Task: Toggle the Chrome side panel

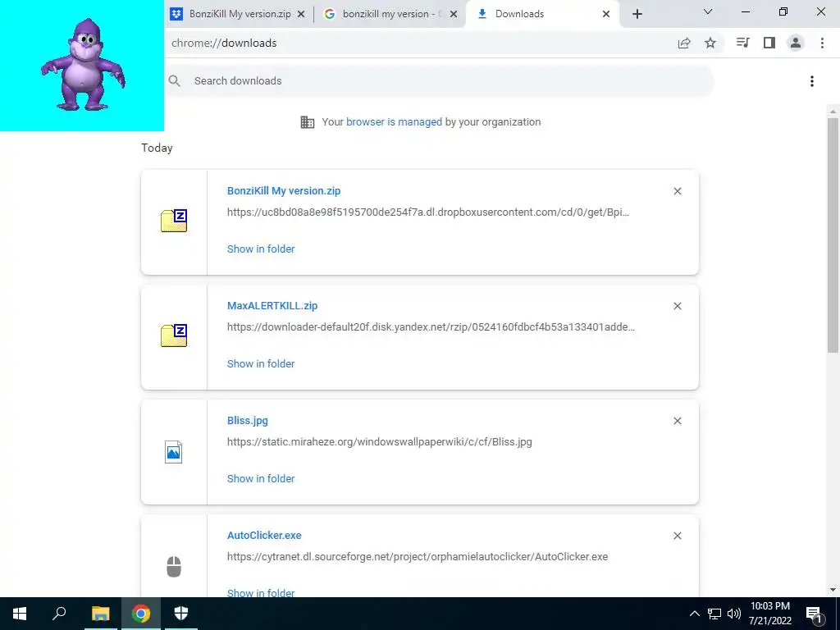Action: point(769,43)
